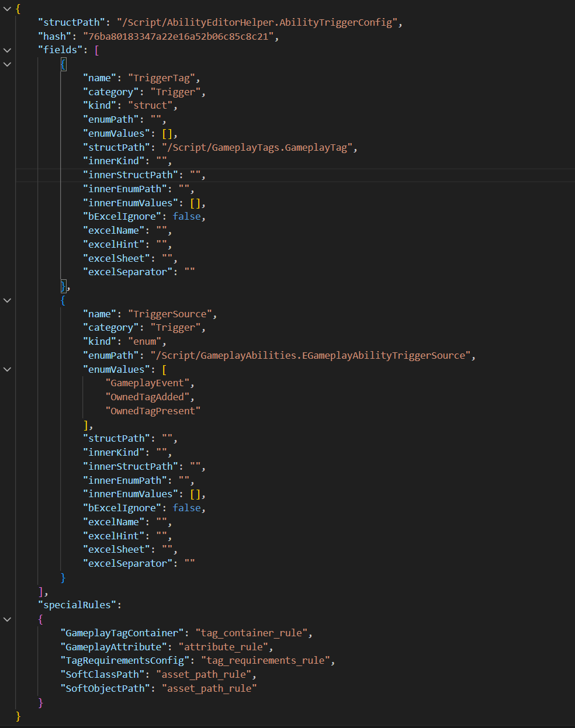This screenshot has width=575, height=728.
Task: Collapse the "fields" array fold chevron
Action: coord(7,50)
